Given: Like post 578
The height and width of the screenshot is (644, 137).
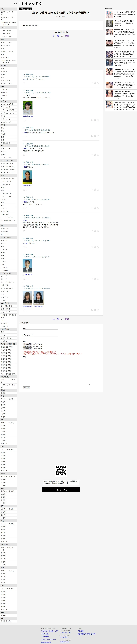Looking at the screenshot, I should click(24, 208).
